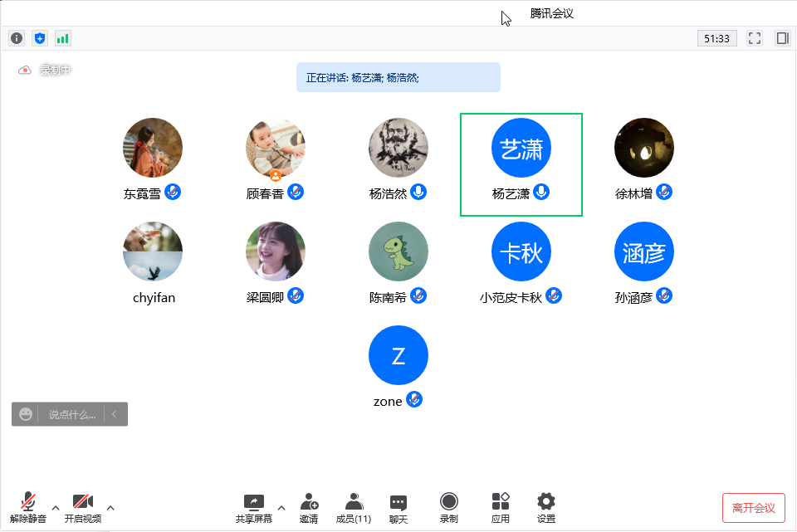Click Share Screen (共享屏幕)
Screen dimensions: 797x532
[253, 507]
